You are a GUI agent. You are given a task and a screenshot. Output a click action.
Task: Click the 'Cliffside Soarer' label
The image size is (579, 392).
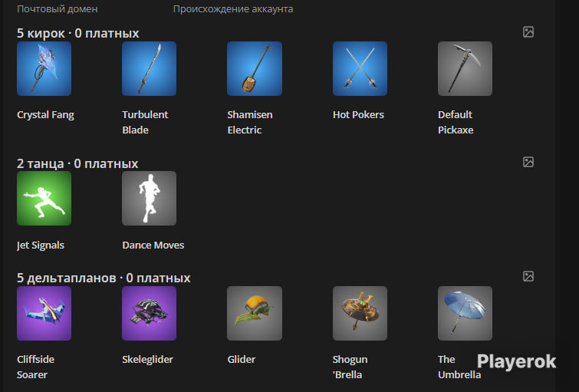click(35, 367)
